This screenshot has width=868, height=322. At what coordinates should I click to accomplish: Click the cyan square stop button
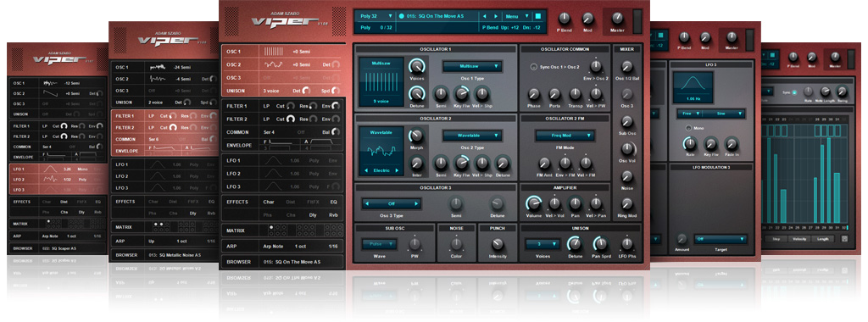(538, 16)
